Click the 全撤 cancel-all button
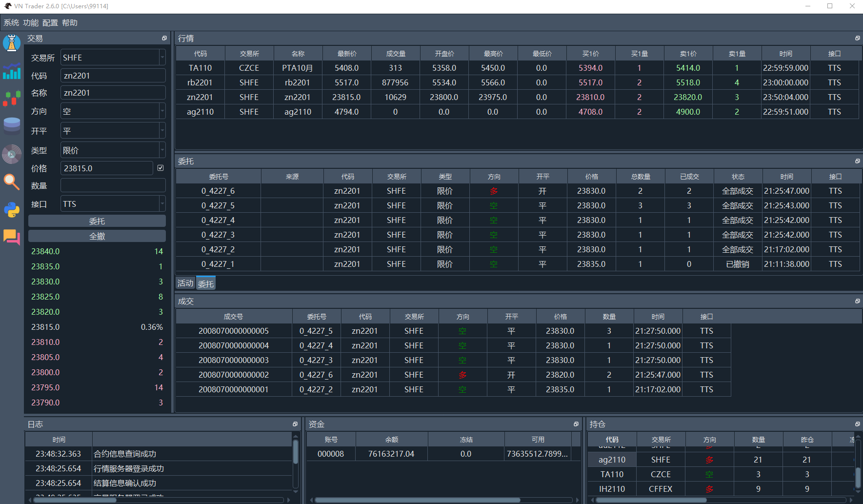The width and height of the screenshot is (863, 504). click(x=97, y=236)
